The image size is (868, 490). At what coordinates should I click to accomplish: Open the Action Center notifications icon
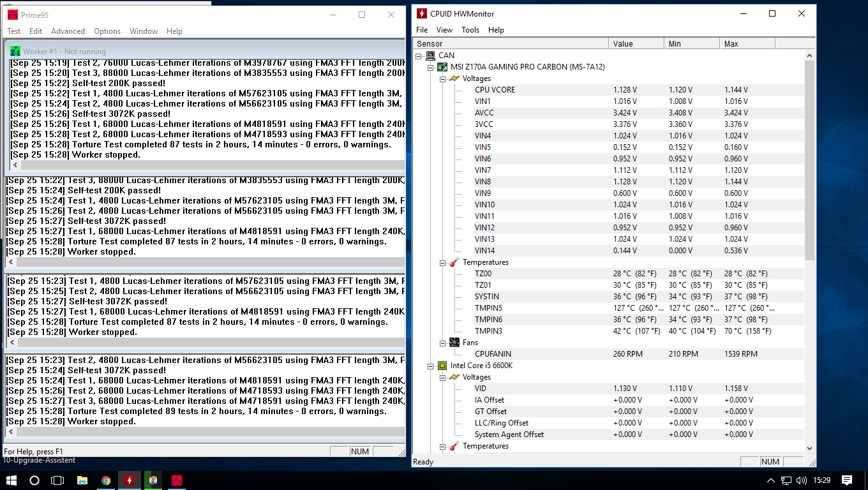847,480
